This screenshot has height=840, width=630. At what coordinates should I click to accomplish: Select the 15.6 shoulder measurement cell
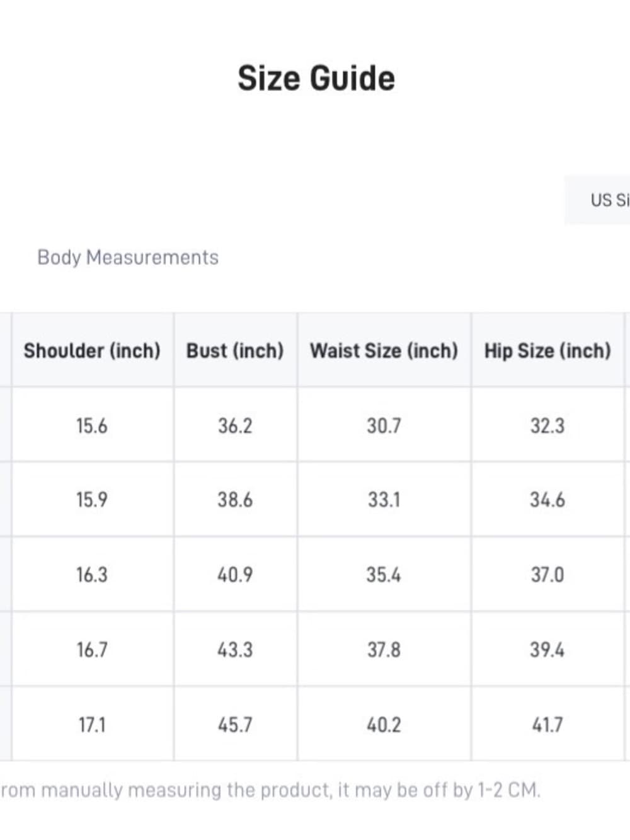point(92,425)
